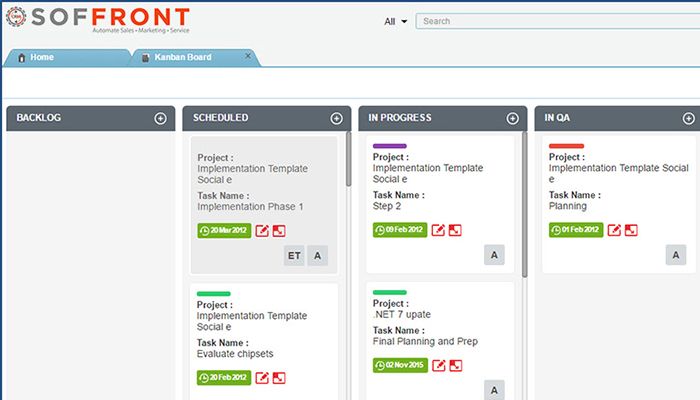
Task: Open the Implementation Phase 1 card's expand icon
Action: (279, 231)
